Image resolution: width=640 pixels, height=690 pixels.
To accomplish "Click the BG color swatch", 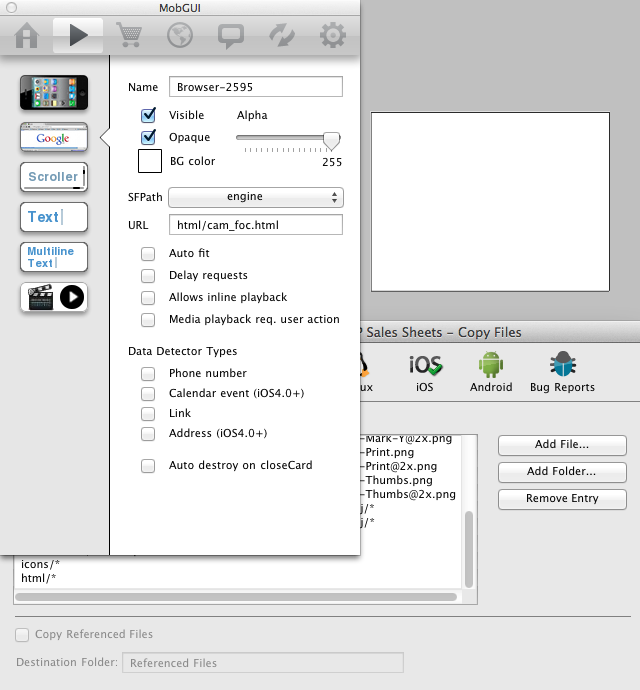I will coord(149,161).
